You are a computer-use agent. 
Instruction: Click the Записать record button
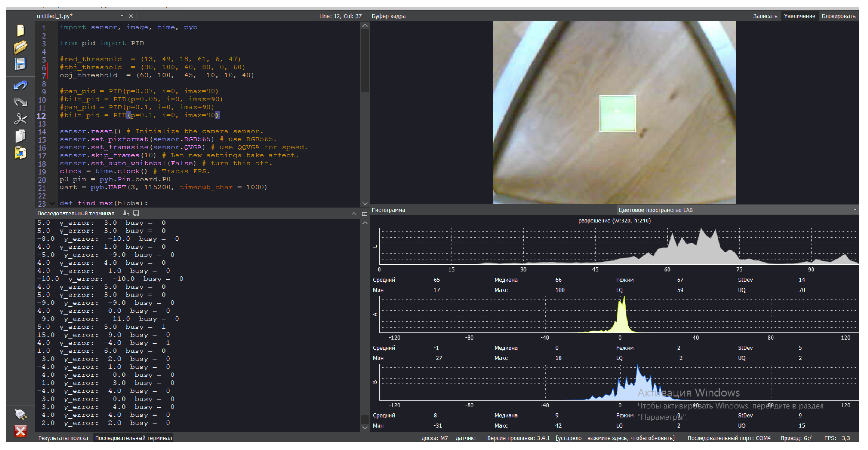(765, 16)
